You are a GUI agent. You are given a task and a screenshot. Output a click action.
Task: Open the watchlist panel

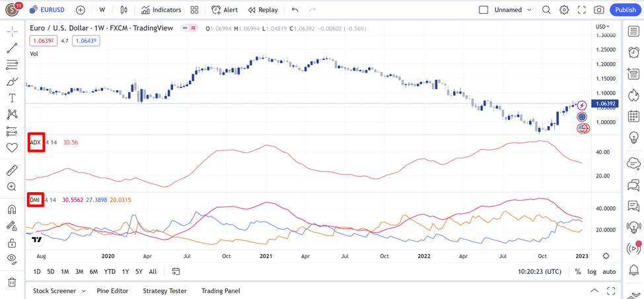click(x=633, y=31)
